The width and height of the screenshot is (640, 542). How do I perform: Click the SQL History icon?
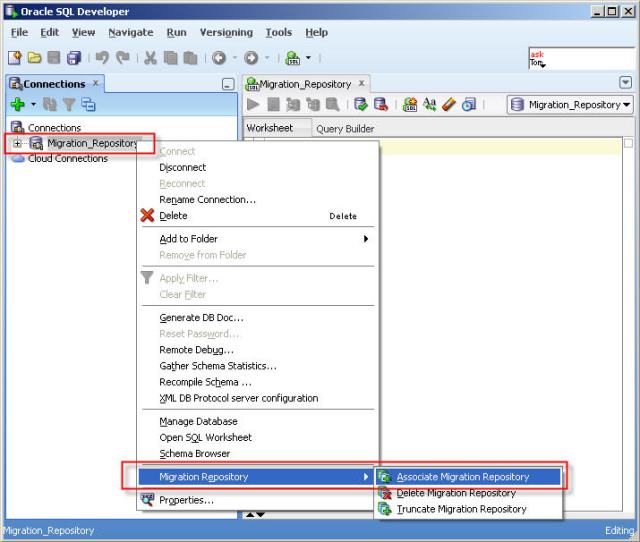tap(469, 104)
